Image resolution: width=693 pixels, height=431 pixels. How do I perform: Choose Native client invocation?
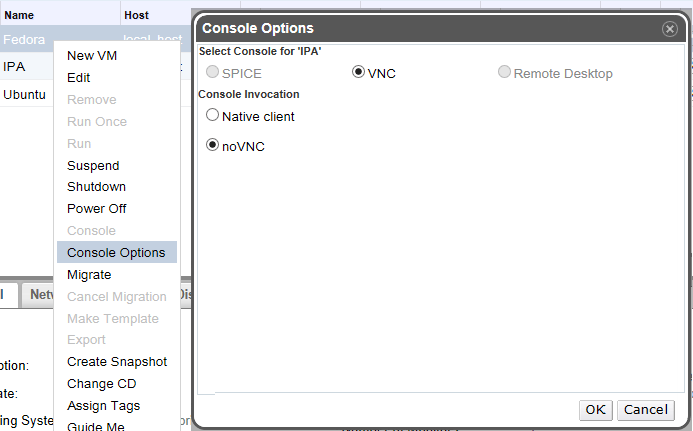tap(212, 116)
